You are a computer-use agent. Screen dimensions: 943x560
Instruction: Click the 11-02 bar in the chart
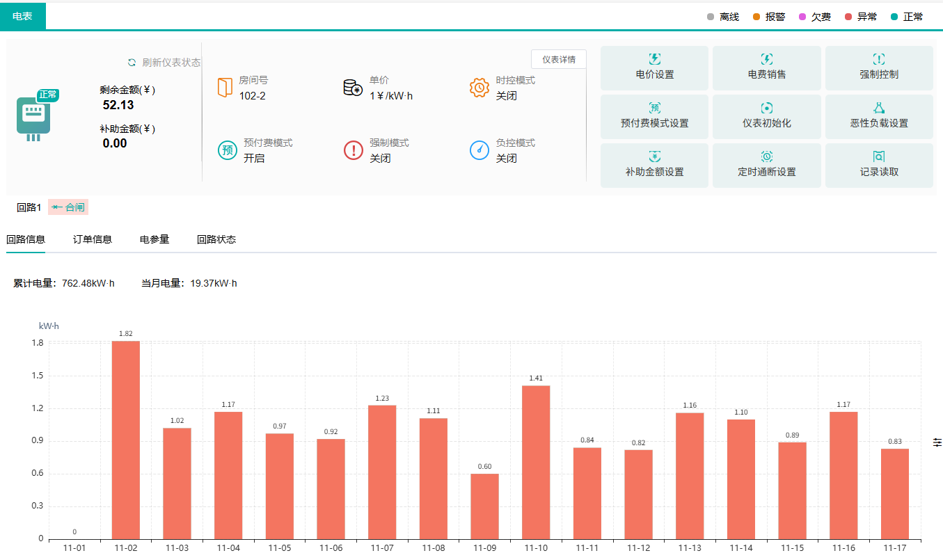[x=126, y=440]
